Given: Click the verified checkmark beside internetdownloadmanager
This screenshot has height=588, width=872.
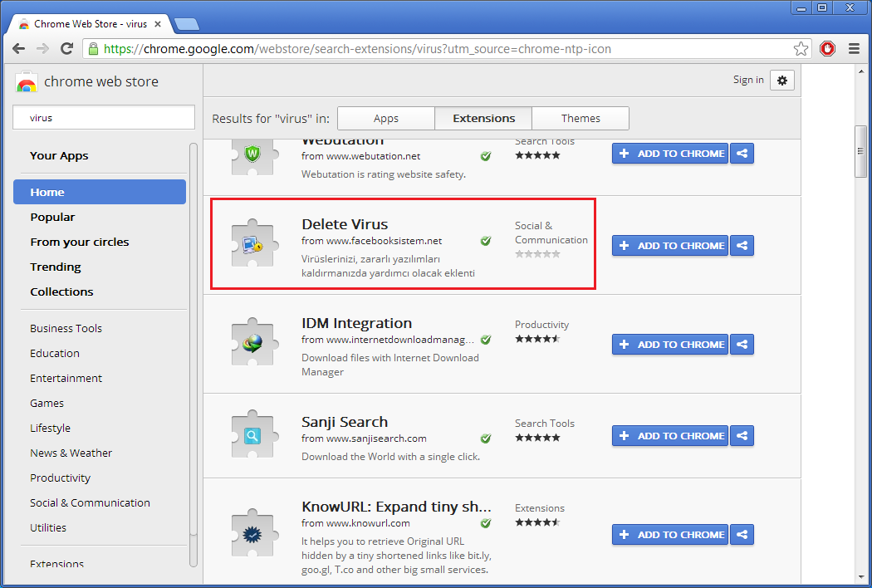Looking at the screenshot, I should coord(486,340).
